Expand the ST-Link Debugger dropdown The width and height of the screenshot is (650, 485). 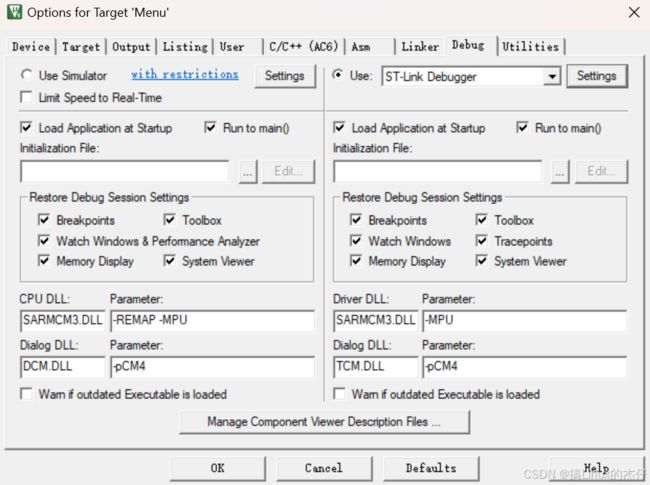click(x=552, y=77)
